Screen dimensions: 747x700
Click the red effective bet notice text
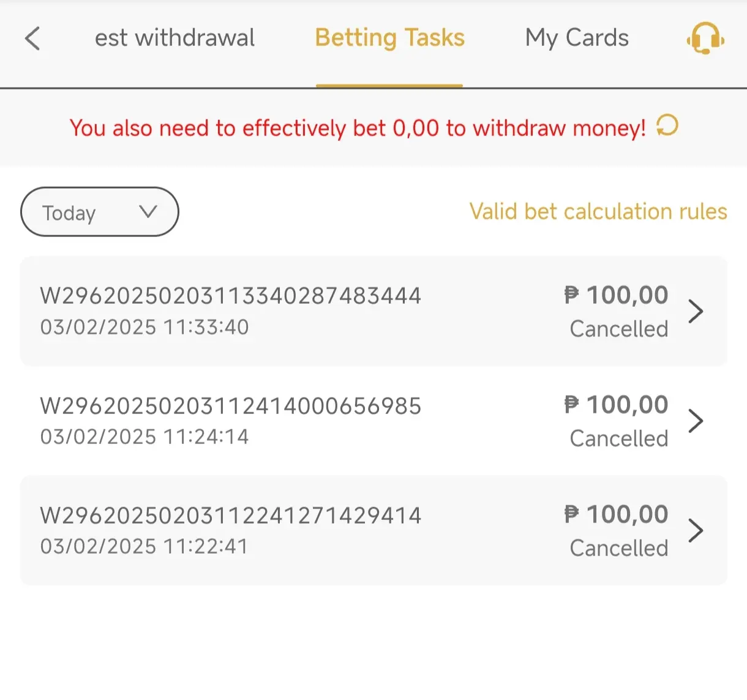358,128
